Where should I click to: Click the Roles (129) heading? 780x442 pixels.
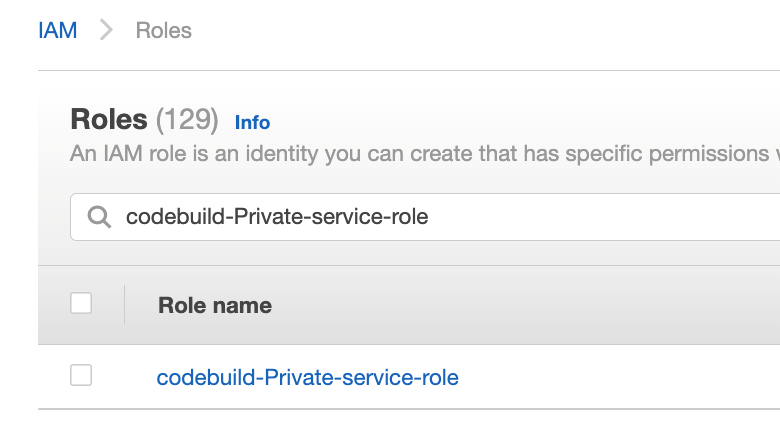coord(144,119)
